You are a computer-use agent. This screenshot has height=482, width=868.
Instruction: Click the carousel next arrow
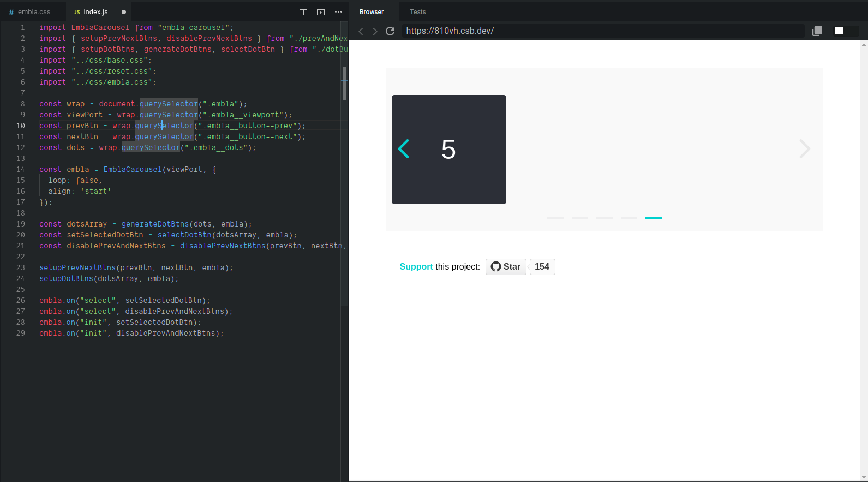[805, 148]
